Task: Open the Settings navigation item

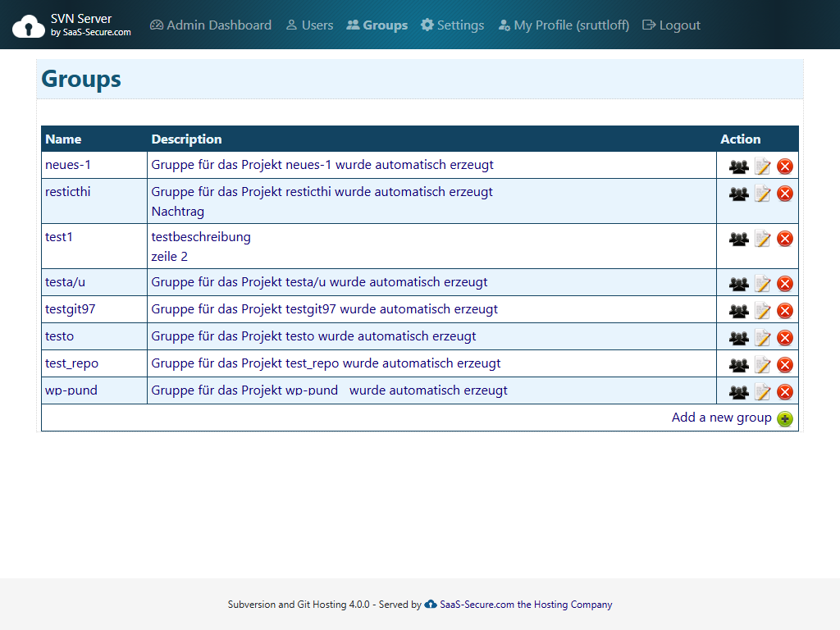Action: pos(453,25)
